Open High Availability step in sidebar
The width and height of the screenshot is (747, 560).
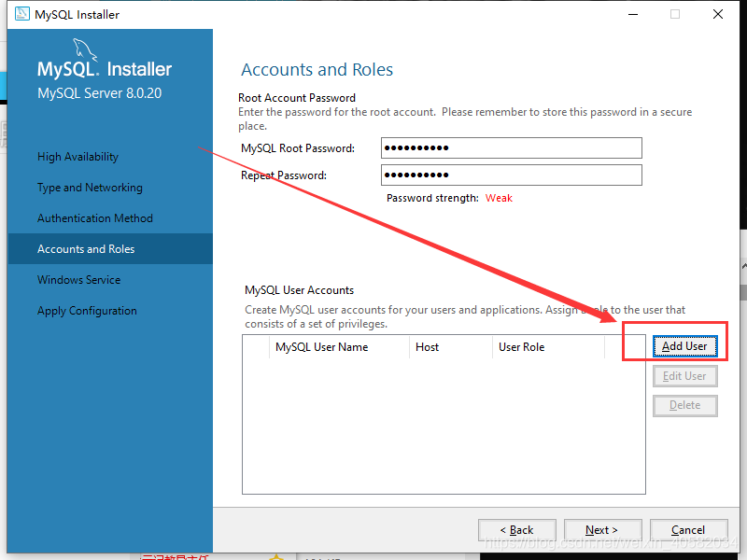(78, 157)
